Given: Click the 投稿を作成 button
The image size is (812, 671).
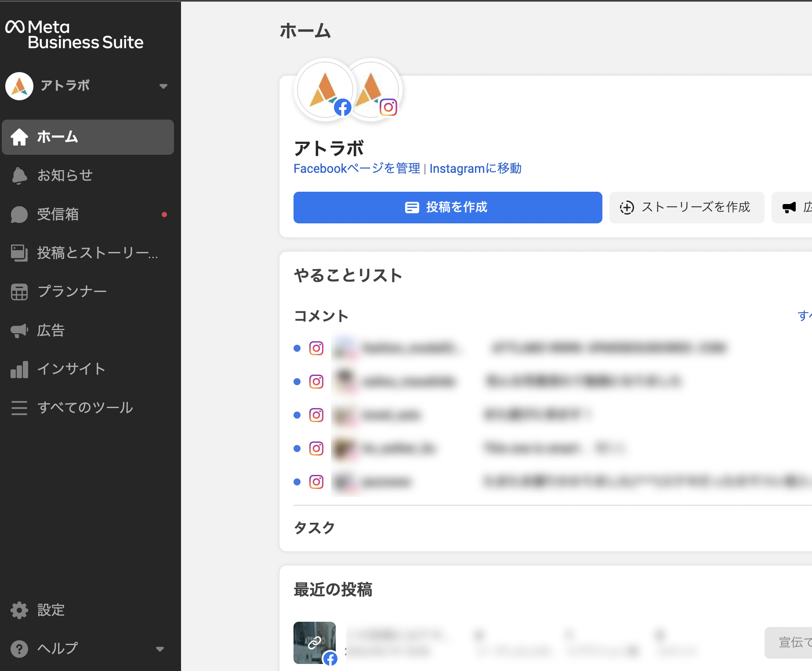Looking at the screenshot, I should pyautogui.click(x=448, y=208).
